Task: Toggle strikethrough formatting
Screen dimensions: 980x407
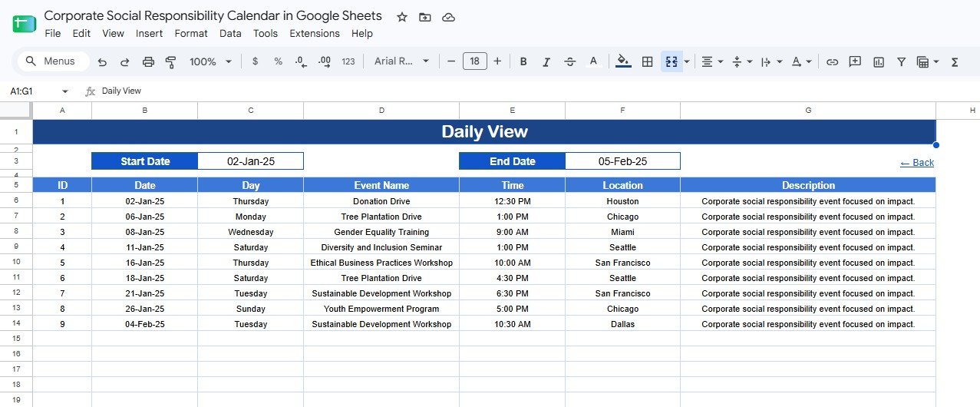Action: pyautogui.click(x=569, y=61)
